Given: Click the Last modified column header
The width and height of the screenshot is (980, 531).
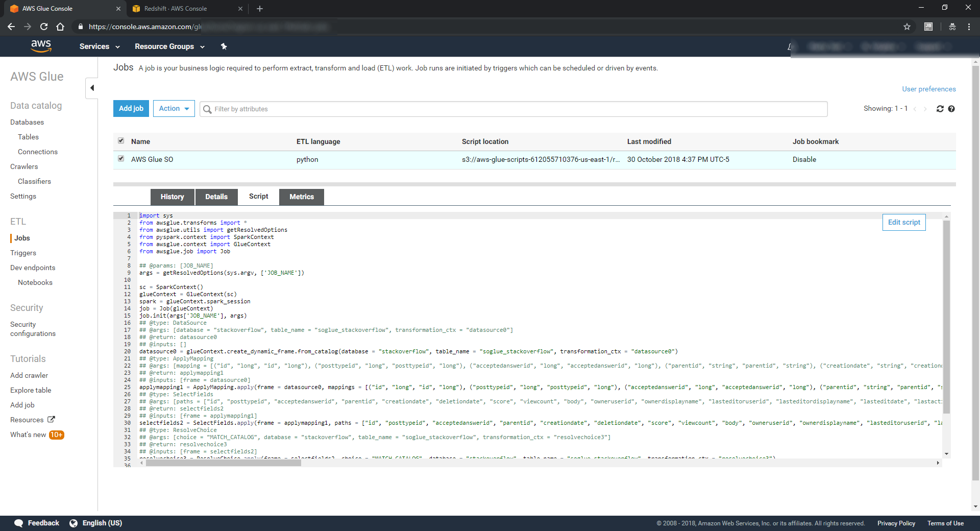Looking at the screenshot, I should (x=649, y=141).
